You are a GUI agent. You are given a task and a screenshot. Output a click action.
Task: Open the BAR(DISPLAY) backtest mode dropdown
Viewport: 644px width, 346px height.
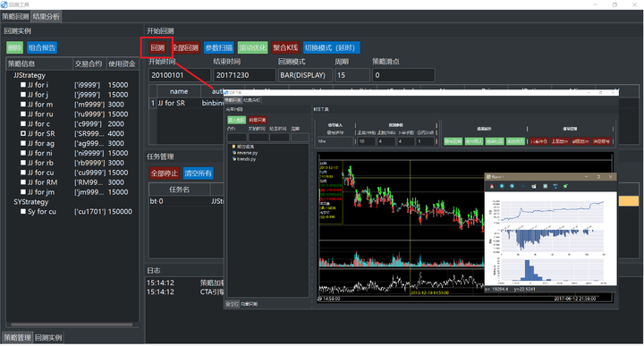click(305, 75)
